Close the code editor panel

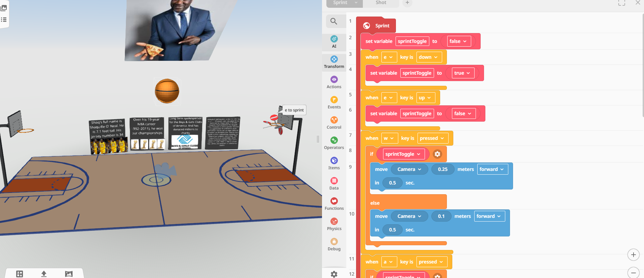click(638, 3)
